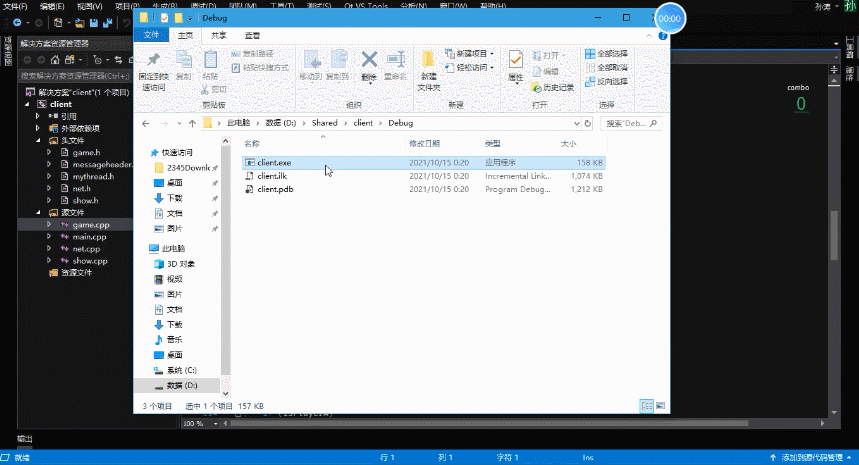Click Visual Studio Save icon in toolbar
859x465 pixels.
94,23
